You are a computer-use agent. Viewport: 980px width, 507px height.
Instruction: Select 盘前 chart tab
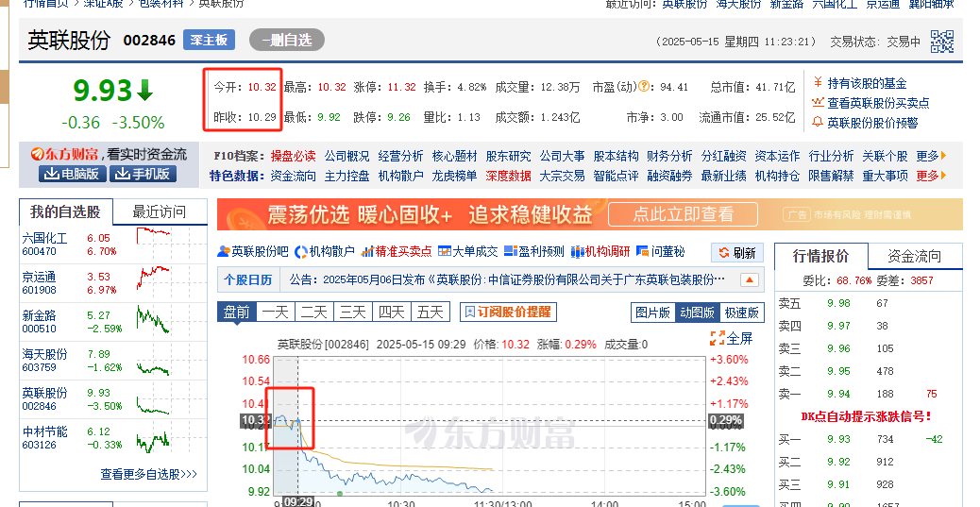tap(236, 312)
